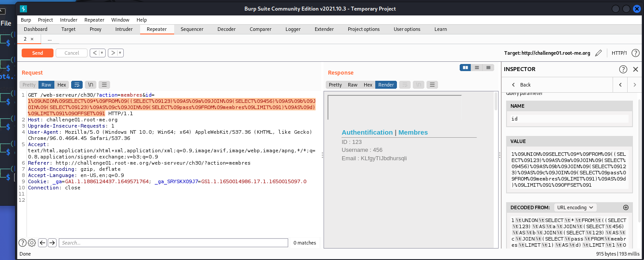The image size is (644, 260).
Task: Switch to the Comparer tab
Action: (260, 29)
